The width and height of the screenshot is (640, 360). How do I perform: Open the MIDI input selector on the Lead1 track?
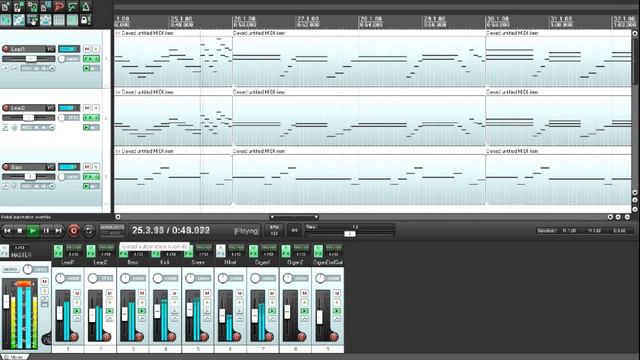38,69
